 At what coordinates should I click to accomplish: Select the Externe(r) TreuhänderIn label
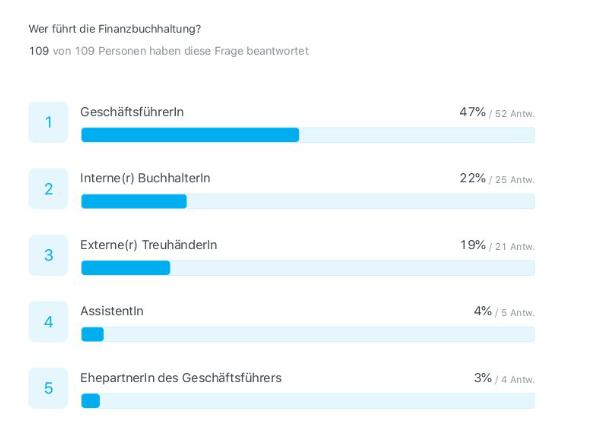(x=148, y=245)
